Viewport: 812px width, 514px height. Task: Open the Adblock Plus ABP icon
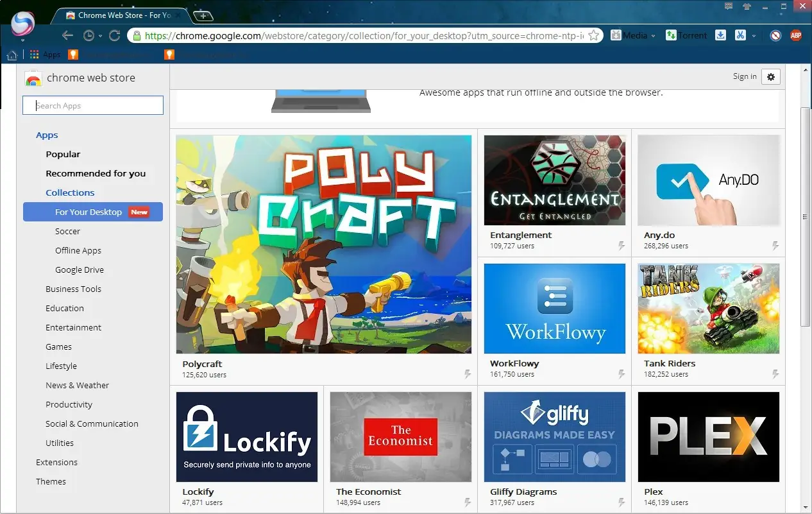click(x=796, y=35)
